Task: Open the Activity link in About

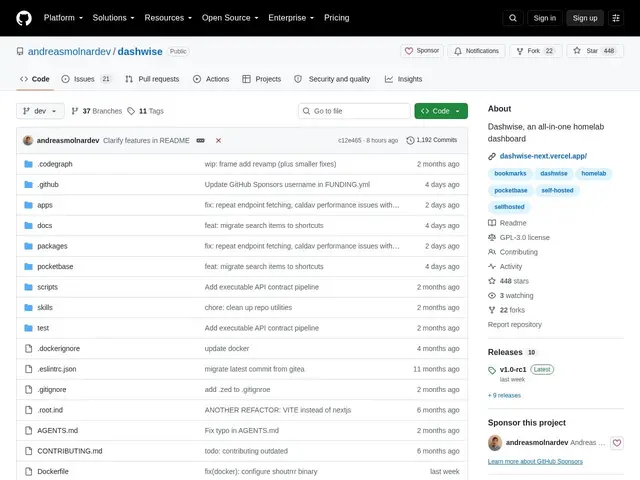Action: pos(505,267)
